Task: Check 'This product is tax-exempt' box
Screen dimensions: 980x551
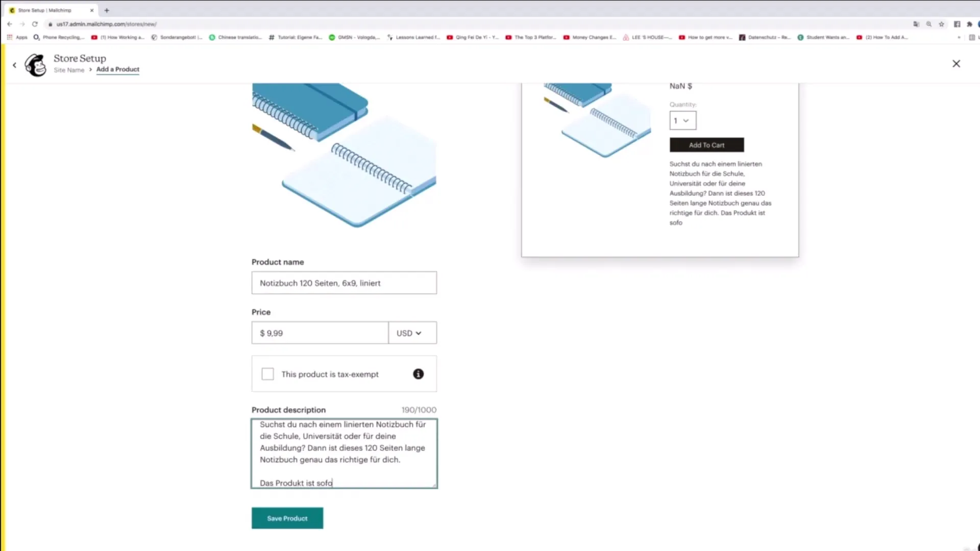Action: tap(267, 374)
